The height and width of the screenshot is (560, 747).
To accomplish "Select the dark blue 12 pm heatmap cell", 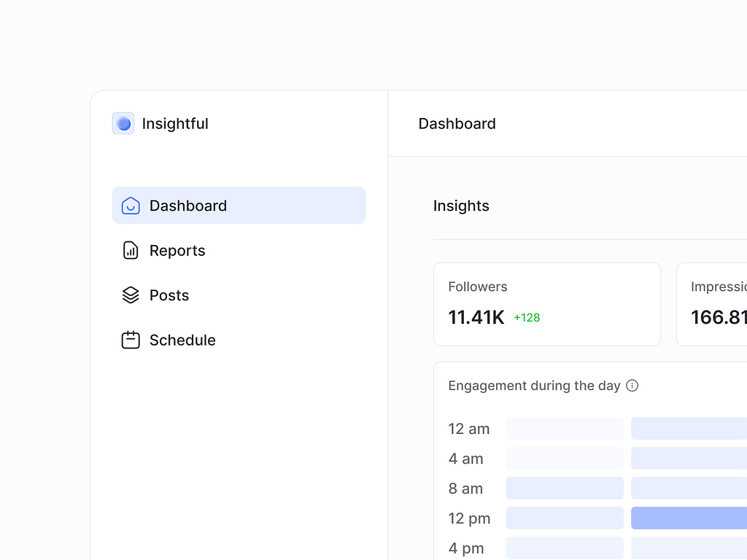I will tap(689, 518).
